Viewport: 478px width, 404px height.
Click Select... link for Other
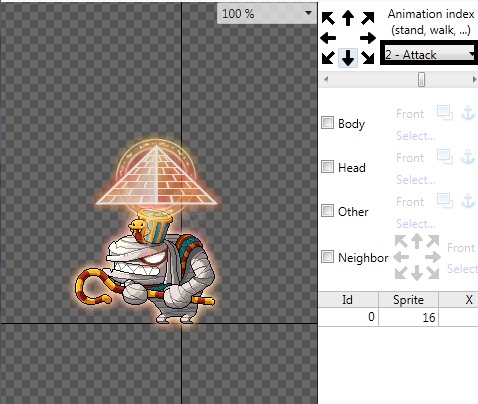[x=415, y=224]
